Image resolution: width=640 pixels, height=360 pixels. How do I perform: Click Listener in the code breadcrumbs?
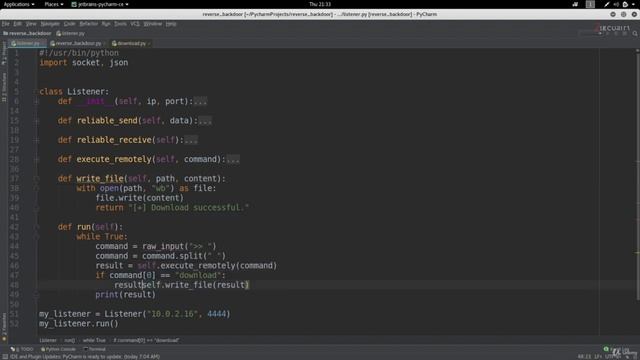tap(48, 340)
